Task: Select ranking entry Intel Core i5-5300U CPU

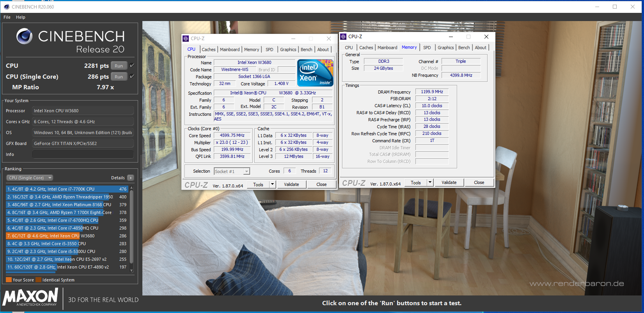Action: (x=67, y=251)
